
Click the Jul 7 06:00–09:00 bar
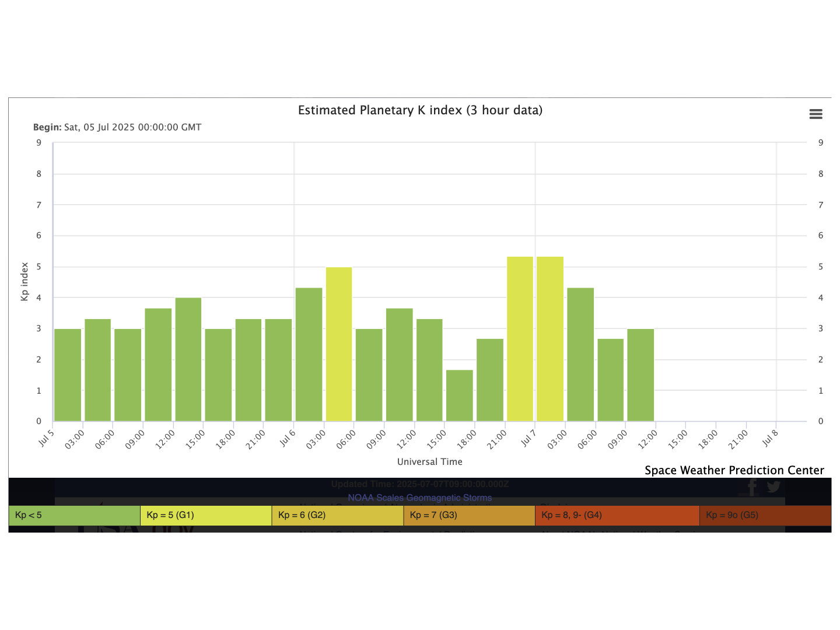coord(611,380)
